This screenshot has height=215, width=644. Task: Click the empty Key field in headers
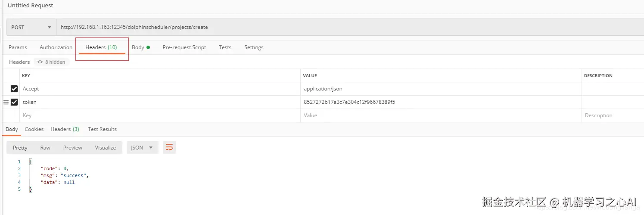[159, 115]
